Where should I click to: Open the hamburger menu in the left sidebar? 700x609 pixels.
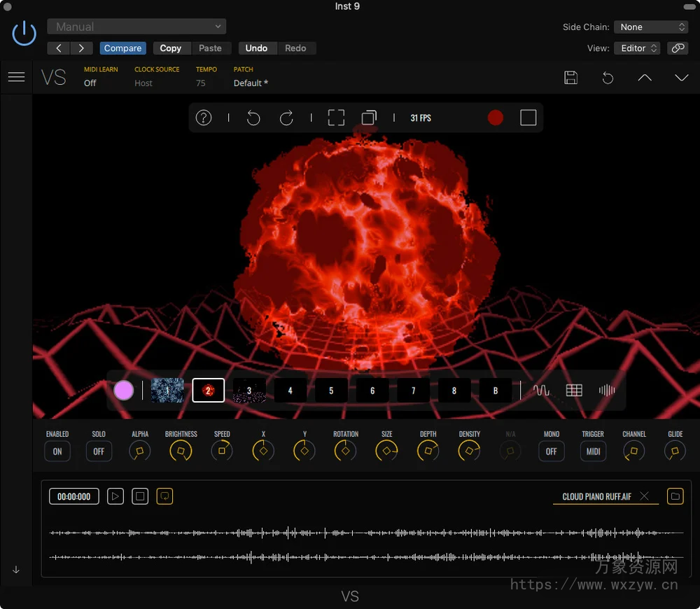pos(16,77)
